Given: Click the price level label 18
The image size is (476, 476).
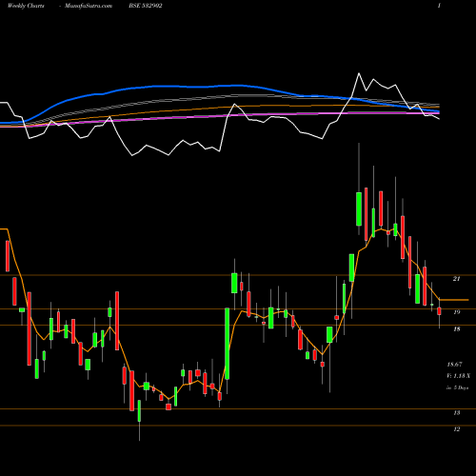Looking at the screenshot, I should pyautogui.click(x=456, y=329).
